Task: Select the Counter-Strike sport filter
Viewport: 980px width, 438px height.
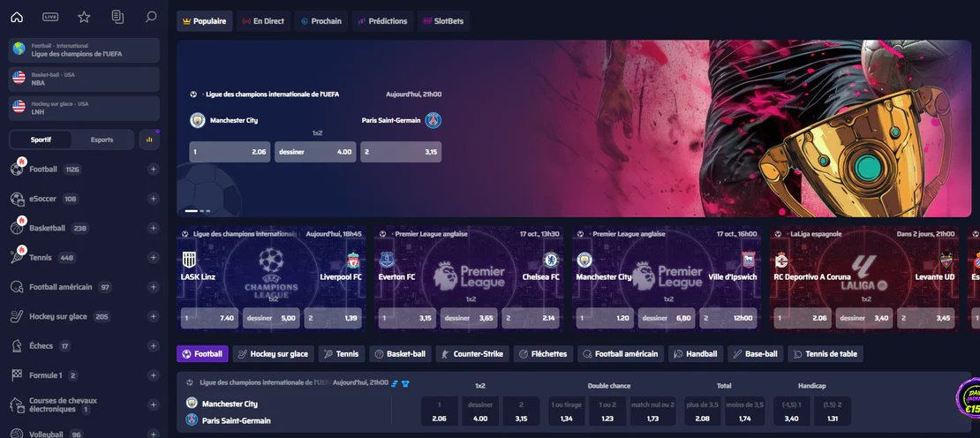Action: (472, 353)
